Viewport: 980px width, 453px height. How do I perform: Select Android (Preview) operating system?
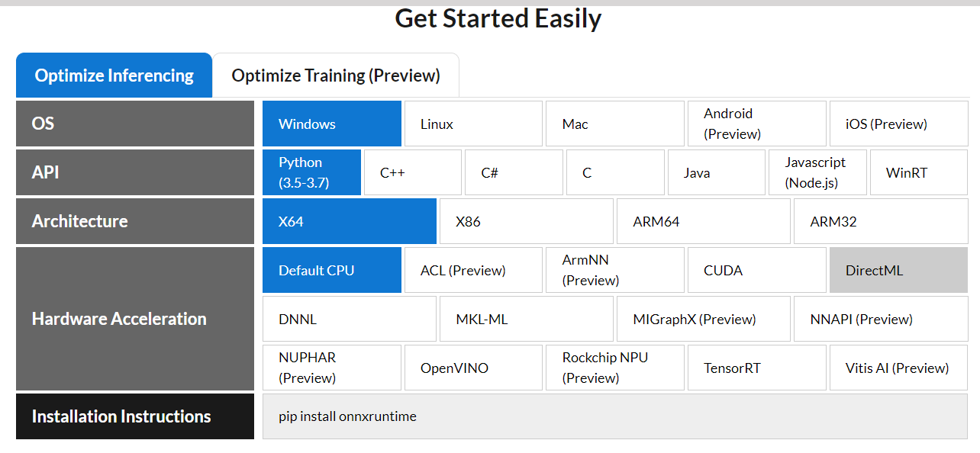pyautogui.click(x=756, y=123)
